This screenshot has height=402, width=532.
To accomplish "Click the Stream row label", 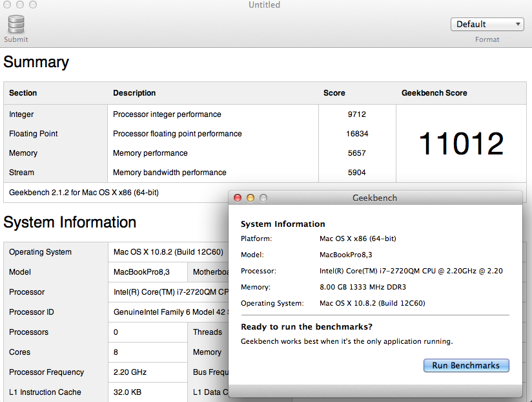I will tap(21, 173).
